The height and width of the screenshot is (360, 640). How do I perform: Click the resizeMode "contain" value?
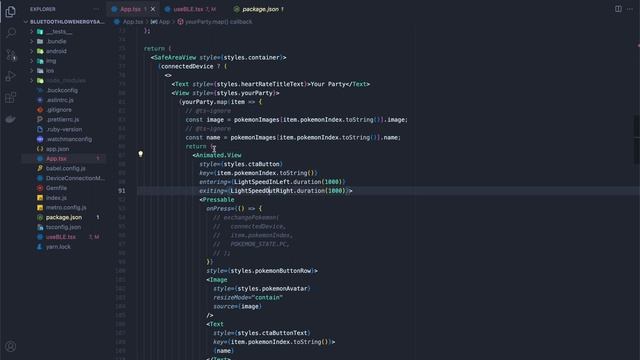[267, 298]
